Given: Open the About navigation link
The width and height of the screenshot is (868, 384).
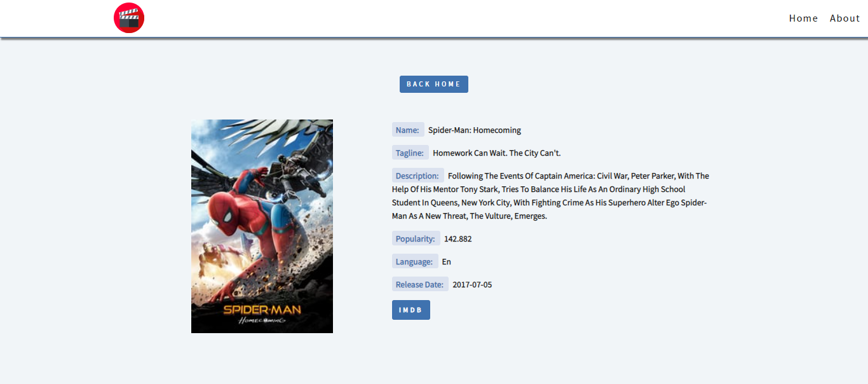Looking at the screenshot, I should pyautogui.click(x=844, y=18).
